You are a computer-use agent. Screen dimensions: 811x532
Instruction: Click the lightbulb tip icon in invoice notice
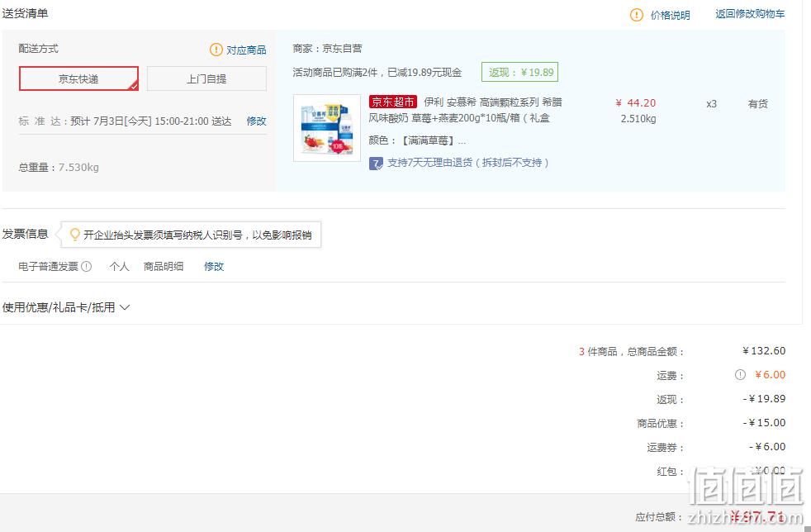(74, 235)
